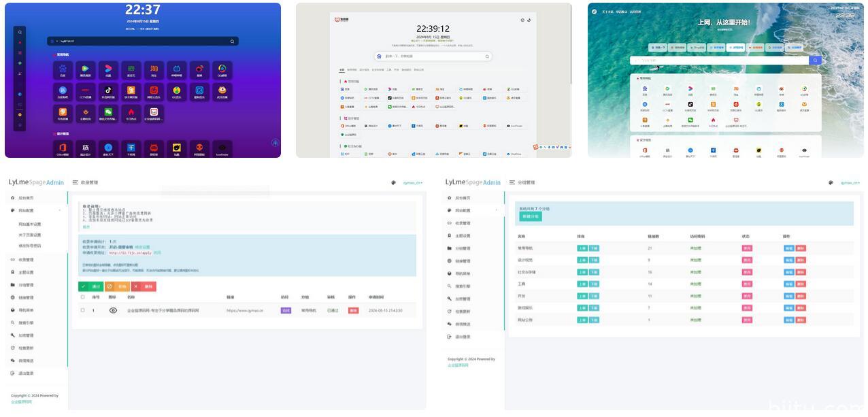
Task: Open the Office模板 tile in the dark purple theme
Action: click(x=63, y=148)
